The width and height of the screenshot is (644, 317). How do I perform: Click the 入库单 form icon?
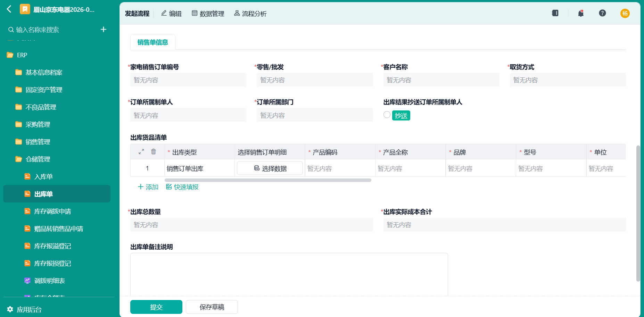tap(27, 176)
